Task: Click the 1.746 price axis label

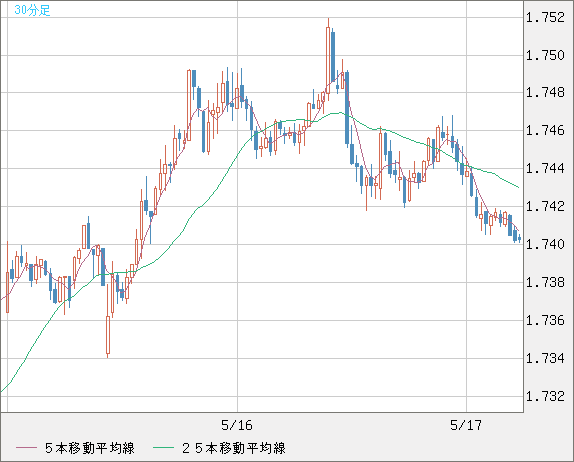Action: coord(545,130)
